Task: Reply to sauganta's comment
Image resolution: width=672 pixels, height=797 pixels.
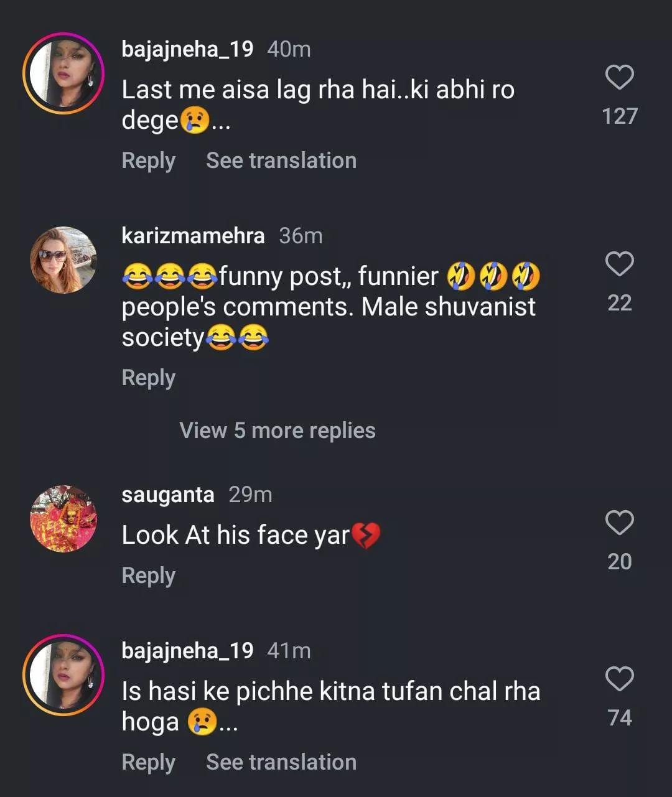Action: click(148, 576)
